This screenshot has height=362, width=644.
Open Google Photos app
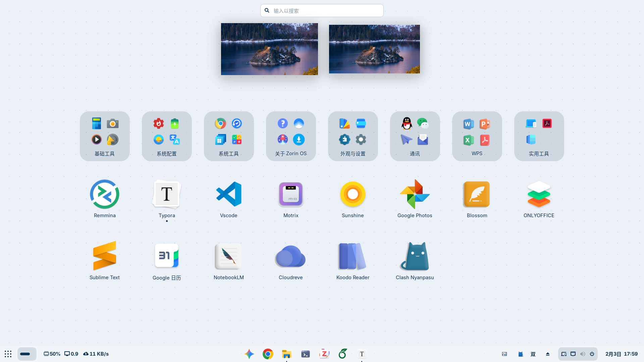(415, 194)
